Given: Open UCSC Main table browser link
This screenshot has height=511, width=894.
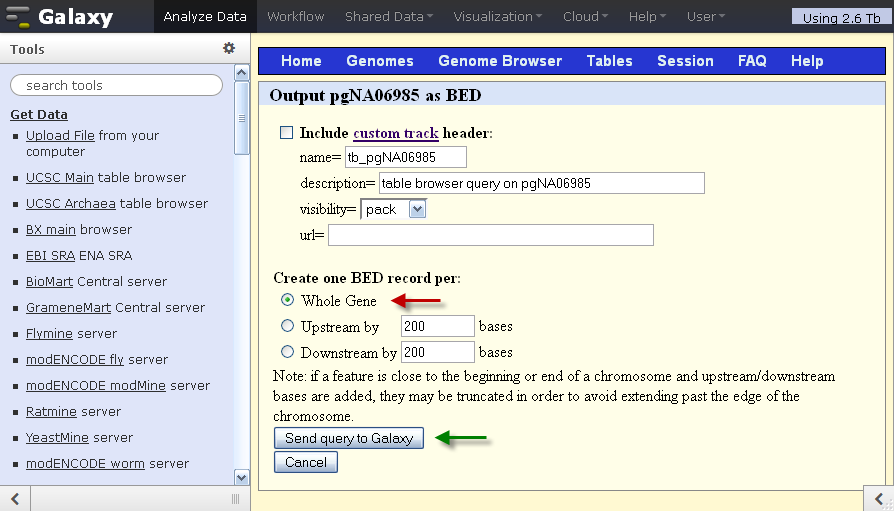Looking at the screenshot, I should 59,177.
